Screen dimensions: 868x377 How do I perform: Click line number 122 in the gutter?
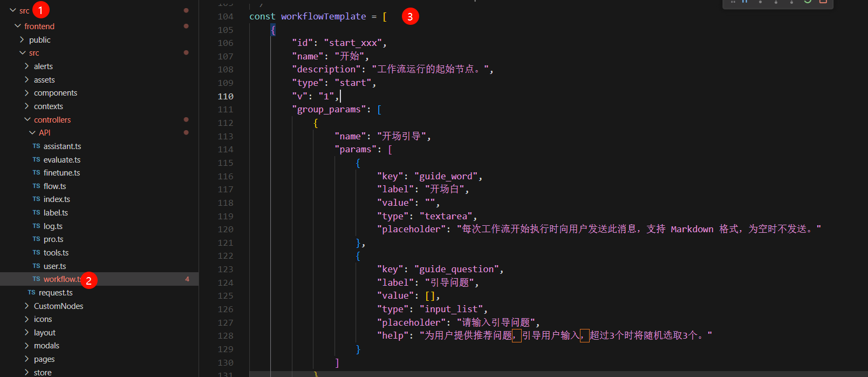click(225, 256)
